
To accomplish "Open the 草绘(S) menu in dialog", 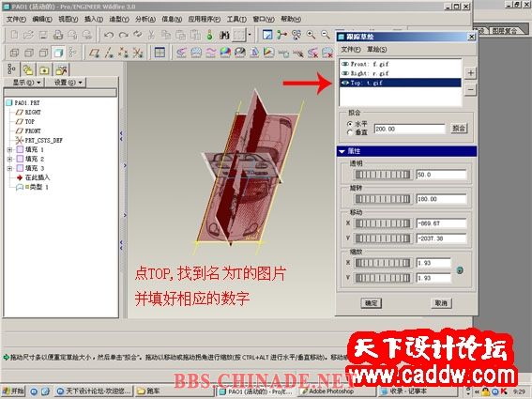I will point(376,50).
